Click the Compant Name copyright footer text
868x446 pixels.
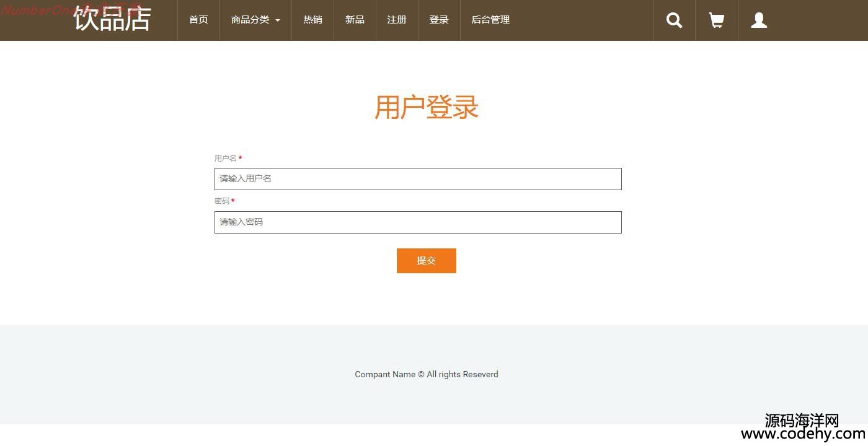[x=427, y=374]
